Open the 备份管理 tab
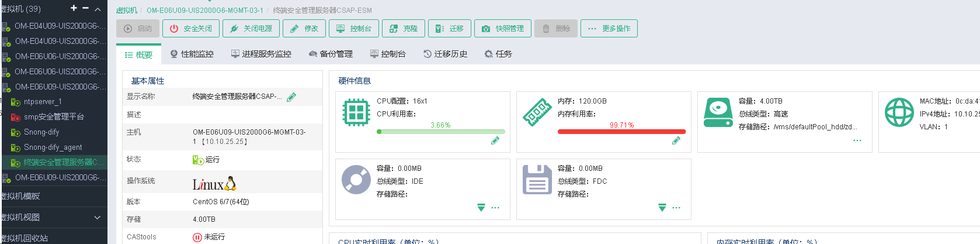Screen dimensions: 980x244 click(x=331, y=54)
